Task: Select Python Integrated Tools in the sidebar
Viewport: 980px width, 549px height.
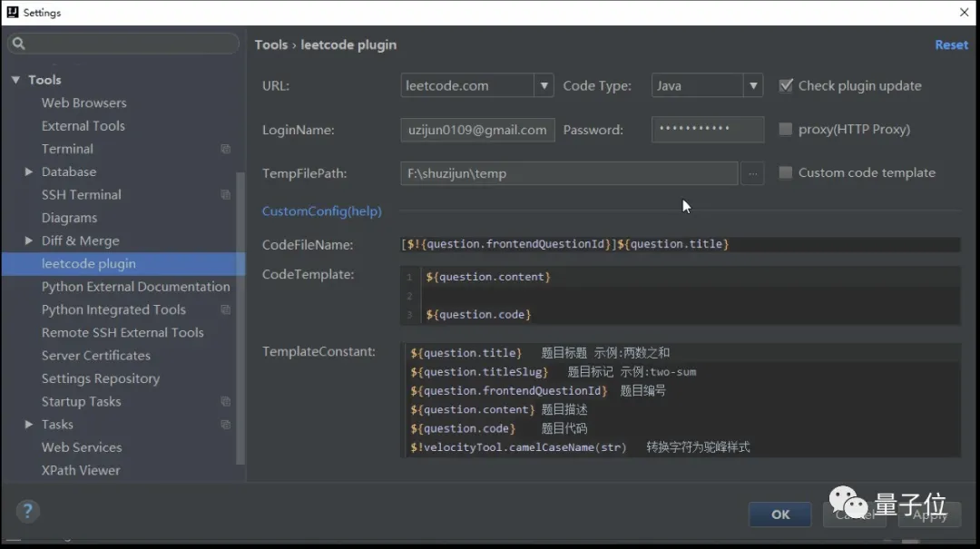Action: tap(113, 309)
